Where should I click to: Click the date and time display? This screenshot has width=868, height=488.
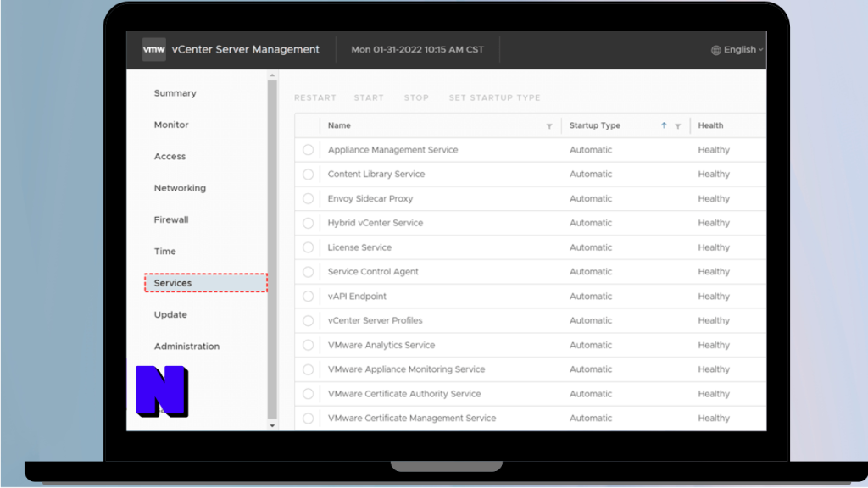click(417, 49)
